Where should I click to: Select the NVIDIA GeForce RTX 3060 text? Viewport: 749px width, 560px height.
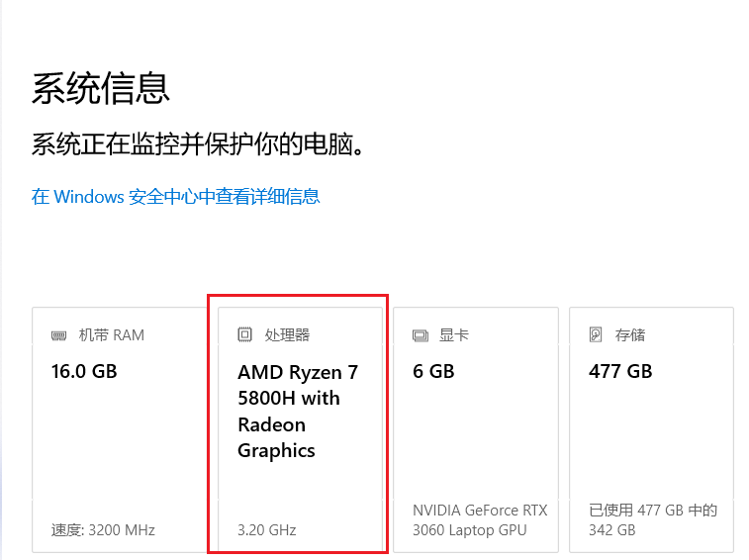point(479,520)
